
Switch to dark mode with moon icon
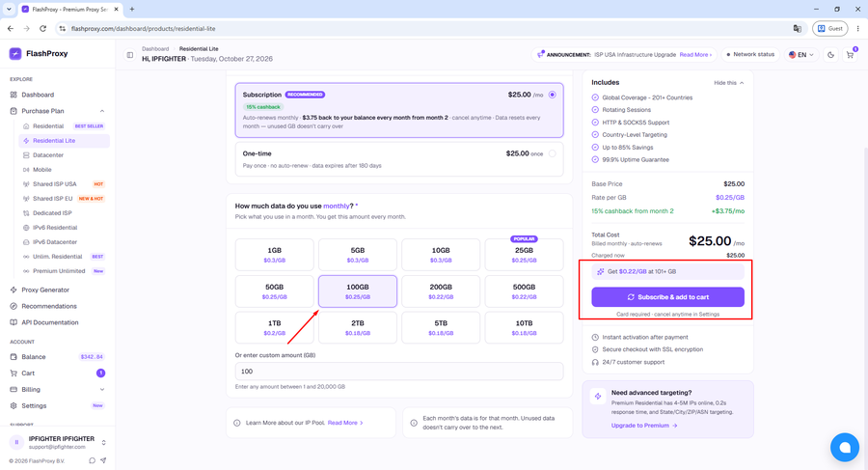(x=831, y=55)
